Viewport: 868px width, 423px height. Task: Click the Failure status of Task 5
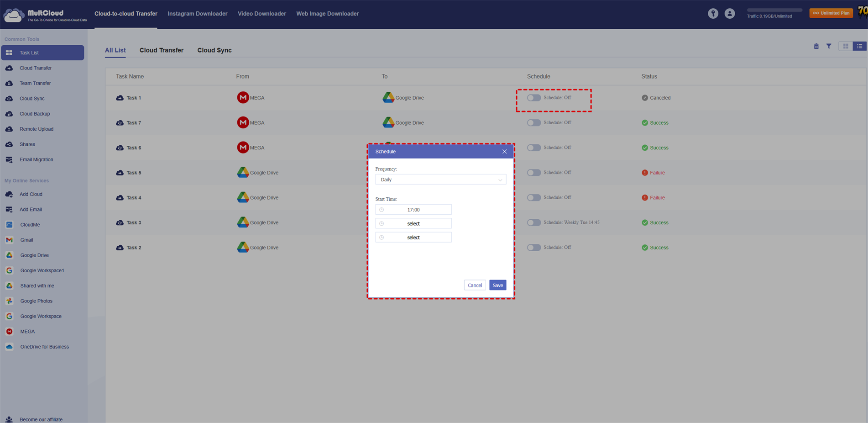click(653, 173)
